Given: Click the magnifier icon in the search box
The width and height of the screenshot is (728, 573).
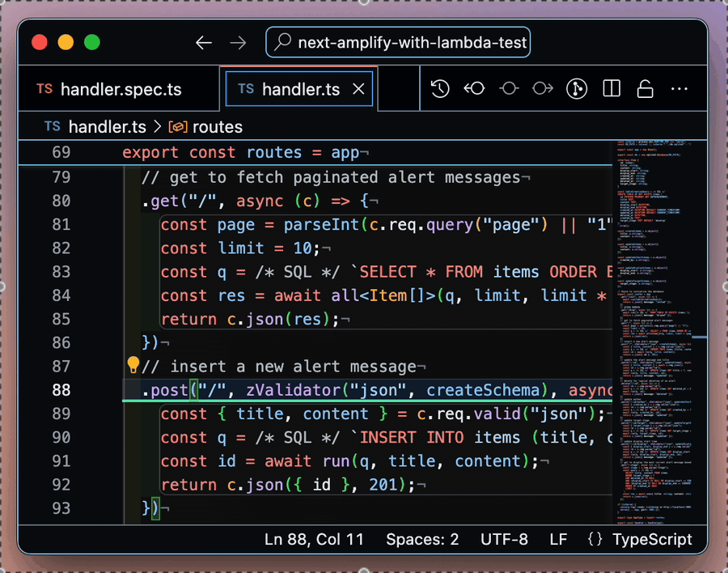Looking at the screenshot, I should 282,42.
